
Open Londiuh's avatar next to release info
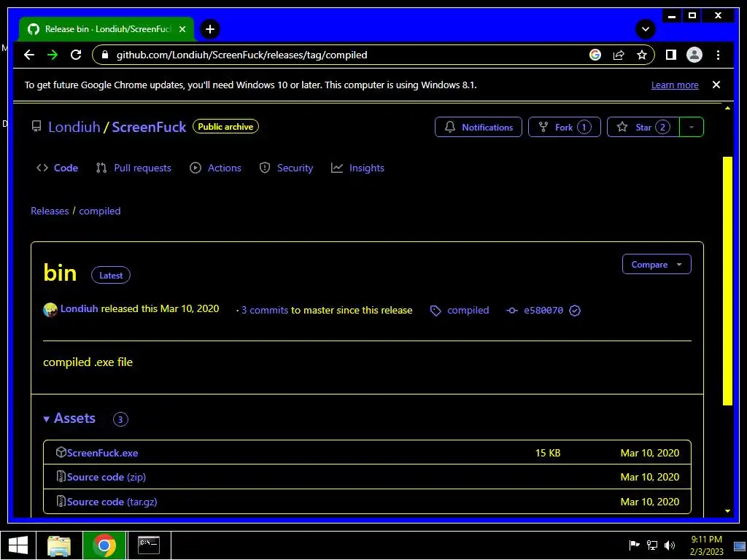(50, 310)
